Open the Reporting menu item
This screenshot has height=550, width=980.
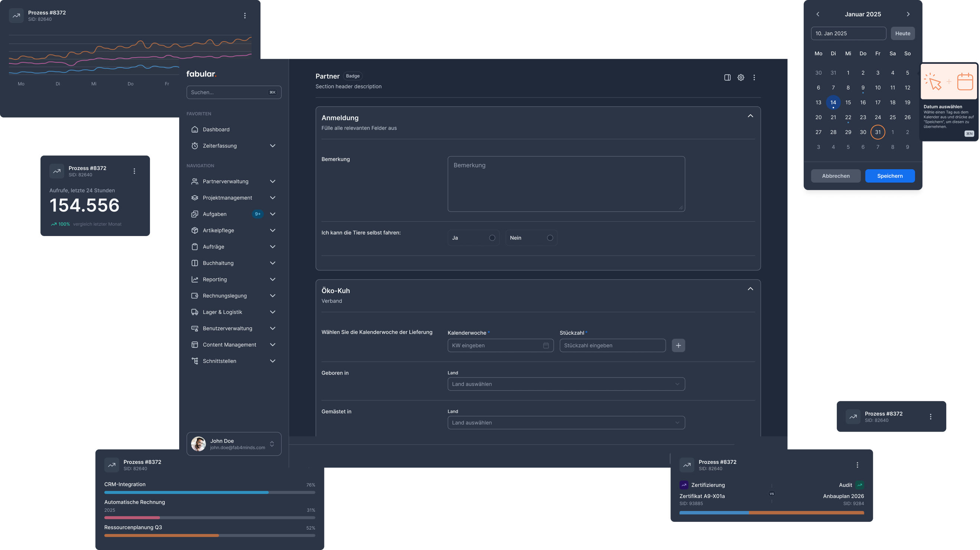(x=233, y=279)
